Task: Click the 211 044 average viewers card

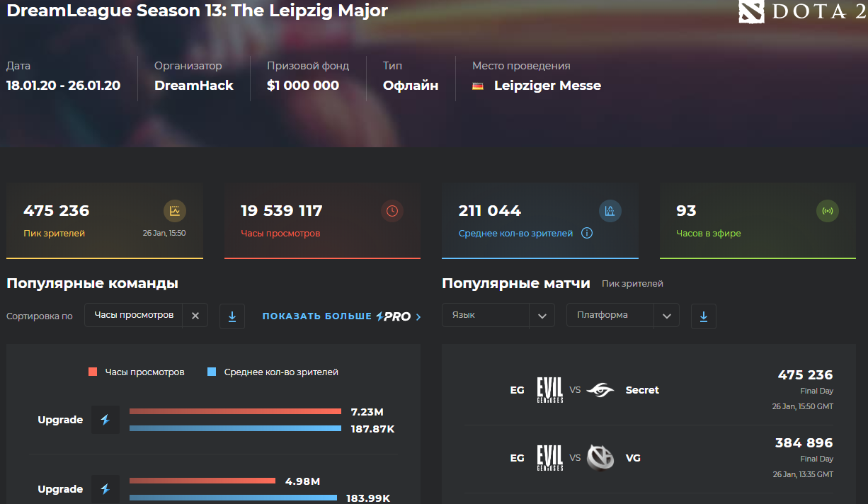Action: [x=540, y=222]
